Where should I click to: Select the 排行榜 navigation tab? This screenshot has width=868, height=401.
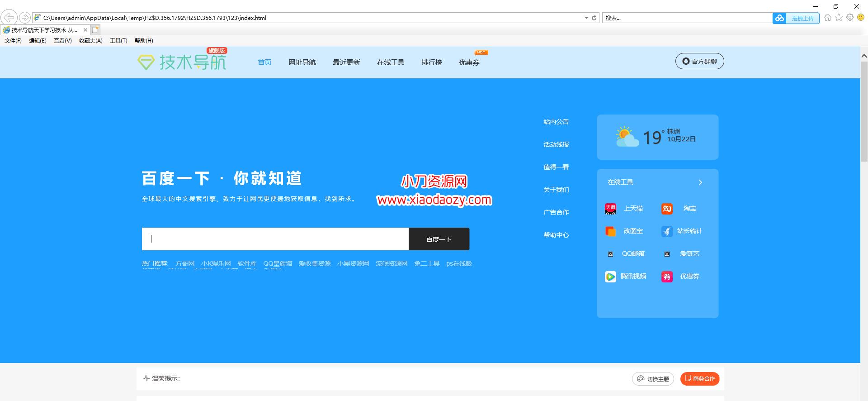431,62
